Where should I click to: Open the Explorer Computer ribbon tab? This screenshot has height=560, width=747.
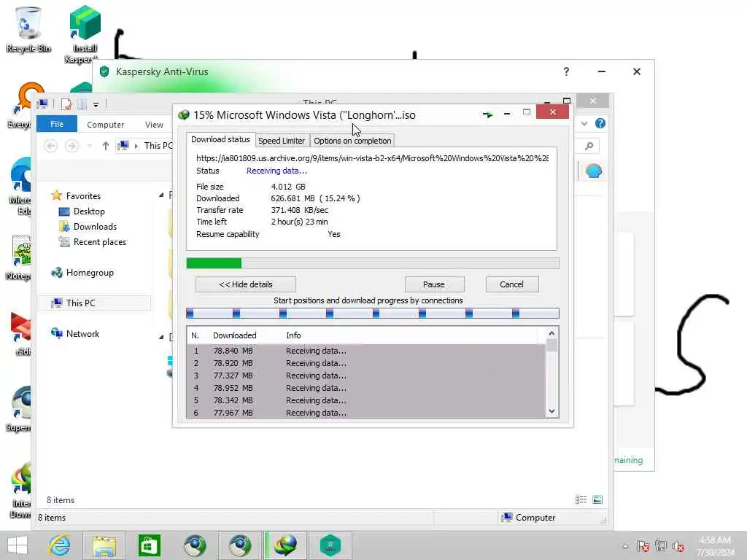click(105, 124)
